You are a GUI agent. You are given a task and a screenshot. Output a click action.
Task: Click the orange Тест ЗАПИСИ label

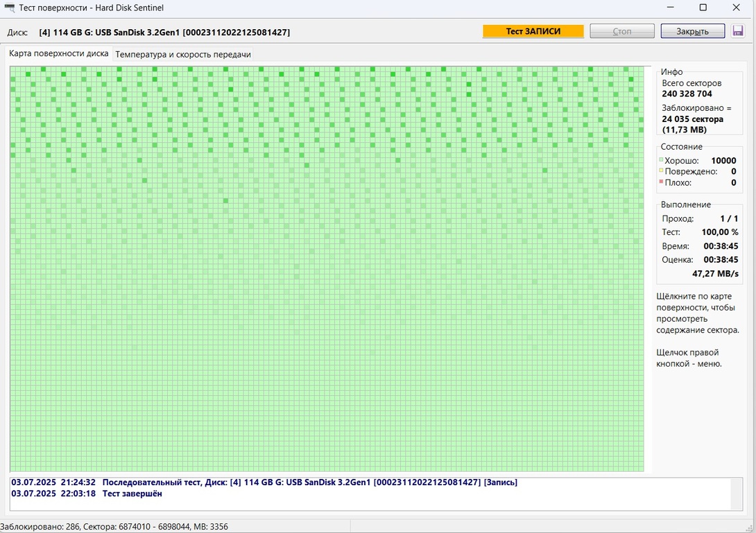click(x=533, y=31)
